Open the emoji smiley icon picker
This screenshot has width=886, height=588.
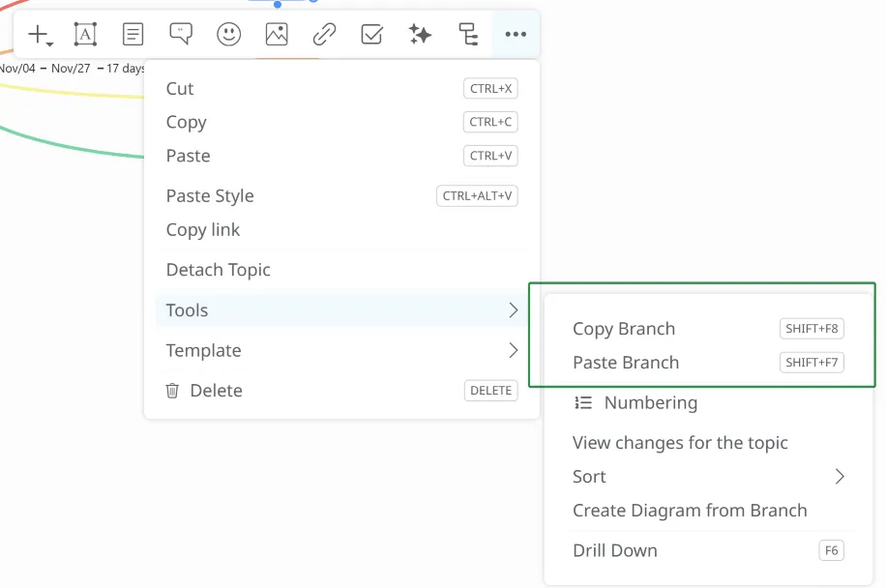(x=228, y=35)
